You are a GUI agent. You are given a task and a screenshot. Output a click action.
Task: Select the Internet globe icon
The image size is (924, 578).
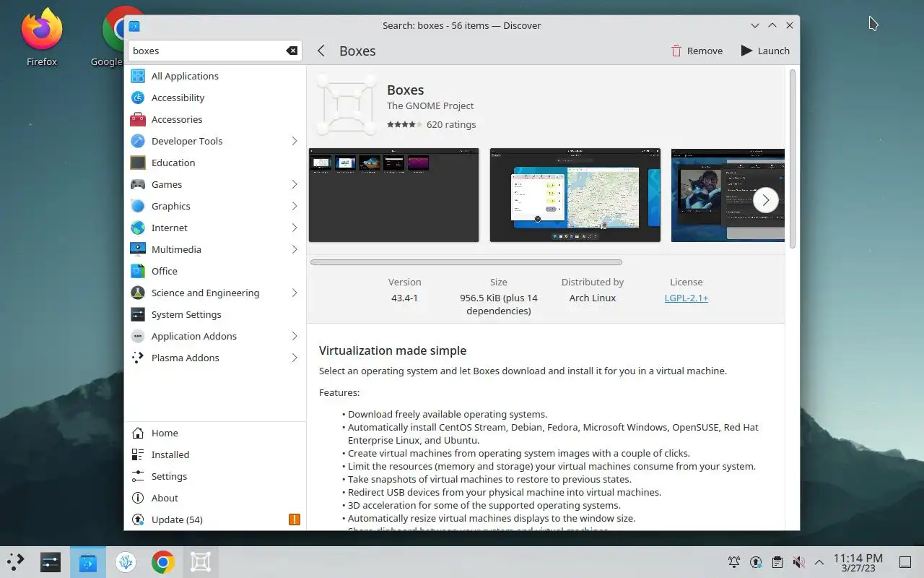click(138, 228)
